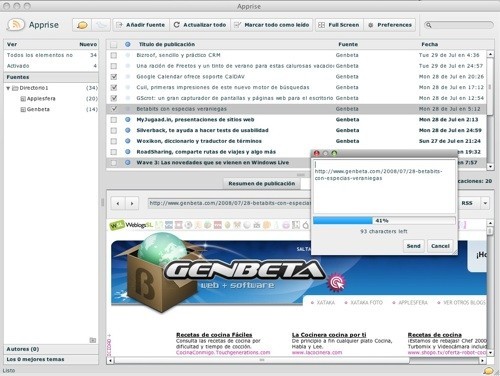Select the Applesfera feed
500x376 pixels.
tap(41, 99)
